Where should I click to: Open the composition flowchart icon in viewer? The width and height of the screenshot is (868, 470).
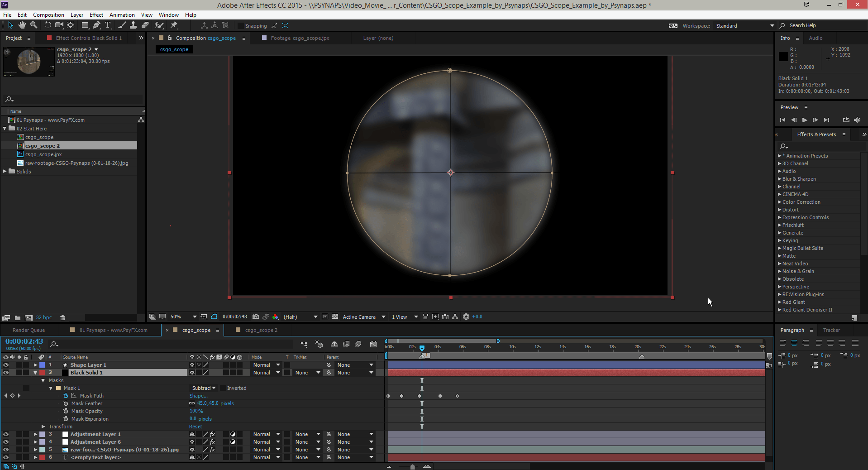(x=455, y=317)
